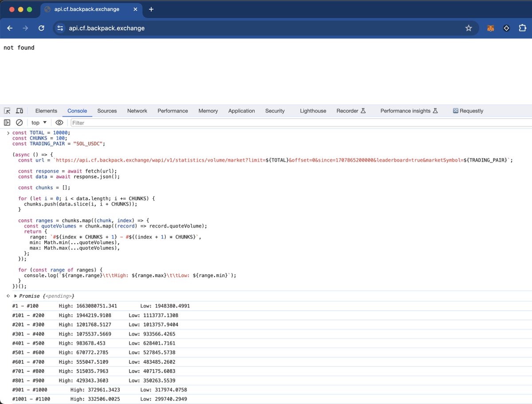Click the '#901 – #1000' log row
The width and height of the screenshot is (532, 404).
coord(266,390)
